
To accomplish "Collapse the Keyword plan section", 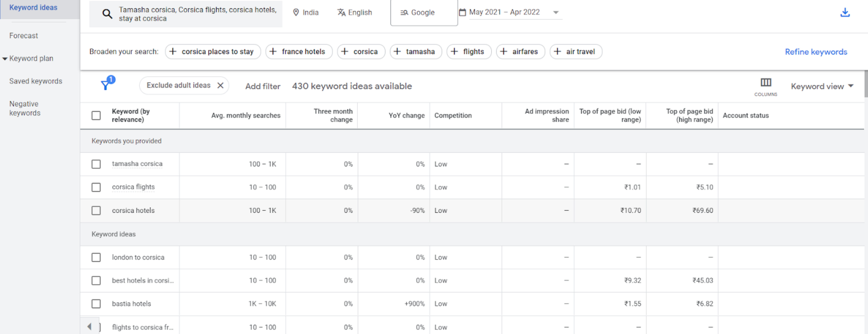I will click(x=5, y=59).
